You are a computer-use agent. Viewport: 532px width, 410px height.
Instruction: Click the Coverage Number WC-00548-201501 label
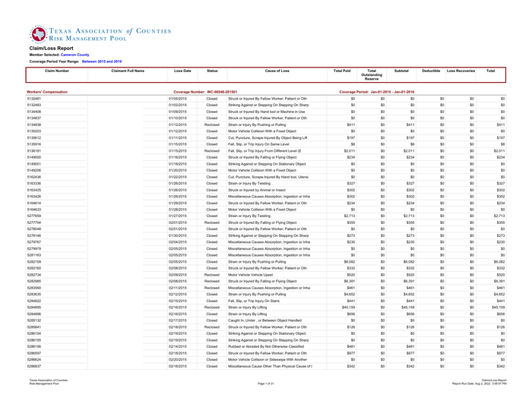205,92
